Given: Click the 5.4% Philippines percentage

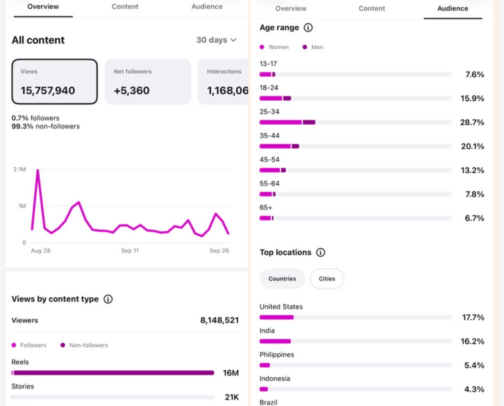Looking at the screenshot, I should [474, 365].
